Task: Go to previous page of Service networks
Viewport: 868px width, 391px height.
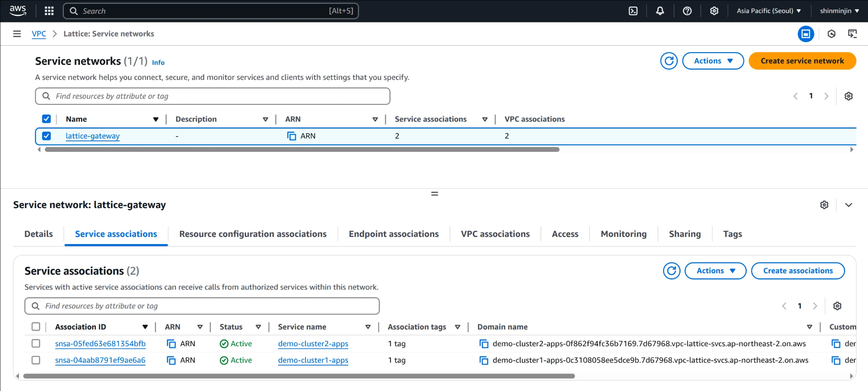Action: [795, 96]
